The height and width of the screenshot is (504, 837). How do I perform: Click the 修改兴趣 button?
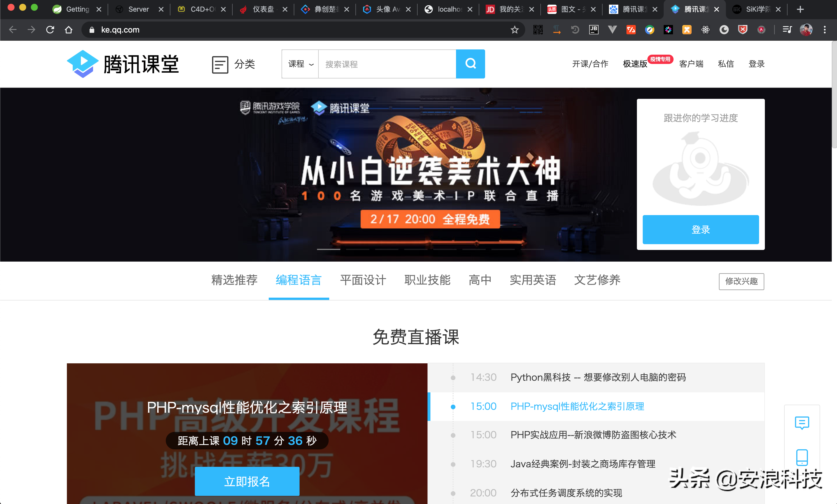[741, 281]
